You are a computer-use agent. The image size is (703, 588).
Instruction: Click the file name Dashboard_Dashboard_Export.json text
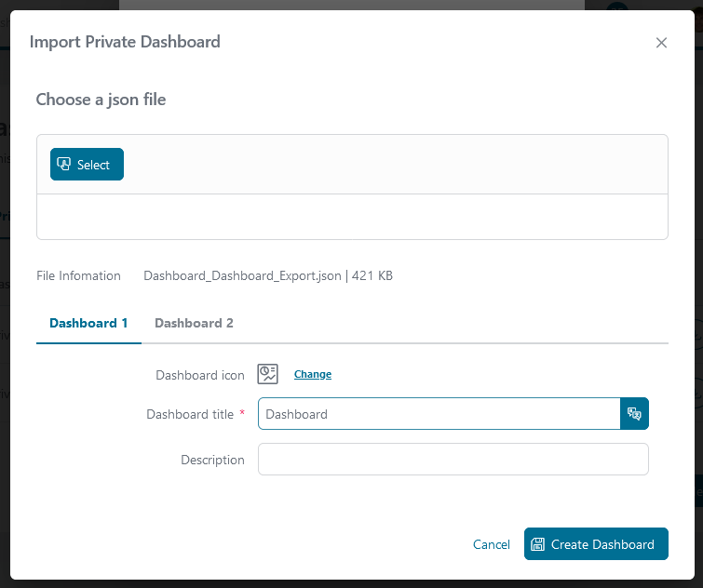coord(242,275)
